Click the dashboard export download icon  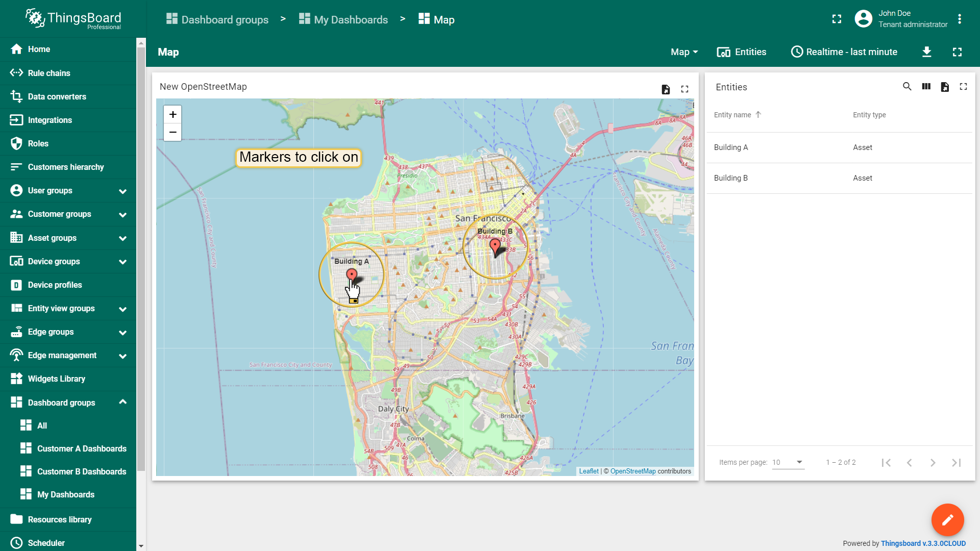(927, 52)
